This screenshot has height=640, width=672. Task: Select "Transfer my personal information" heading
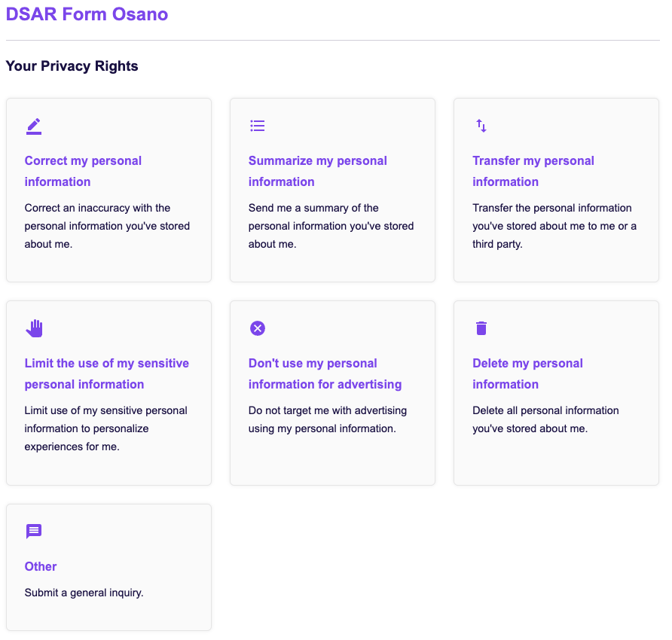tap(533, 171)
